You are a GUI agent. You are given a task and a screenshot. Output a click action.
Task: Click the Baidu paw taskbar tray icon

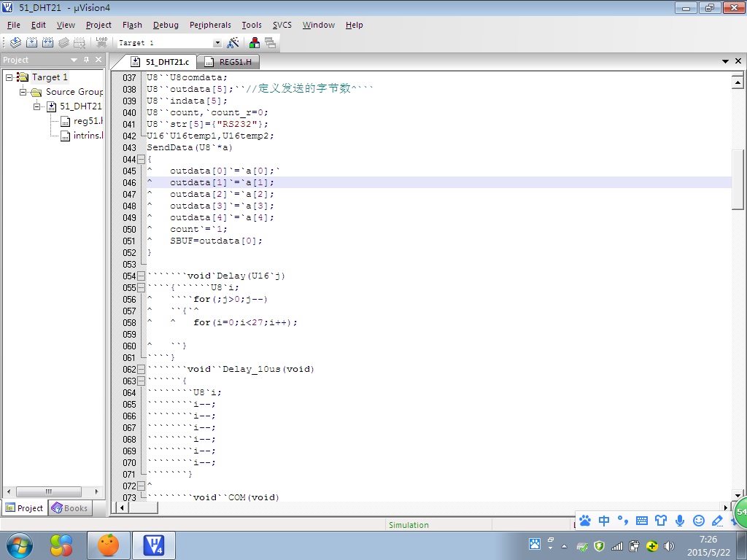tap(535, 544)
